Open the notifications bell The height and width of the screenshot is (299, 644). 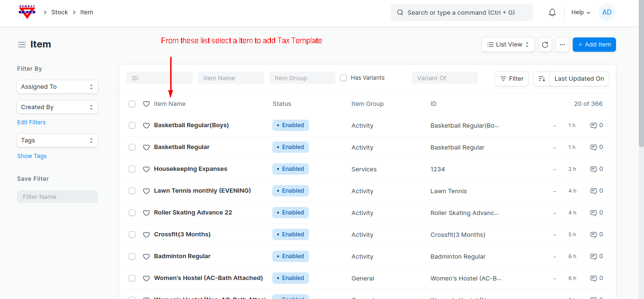552,12
